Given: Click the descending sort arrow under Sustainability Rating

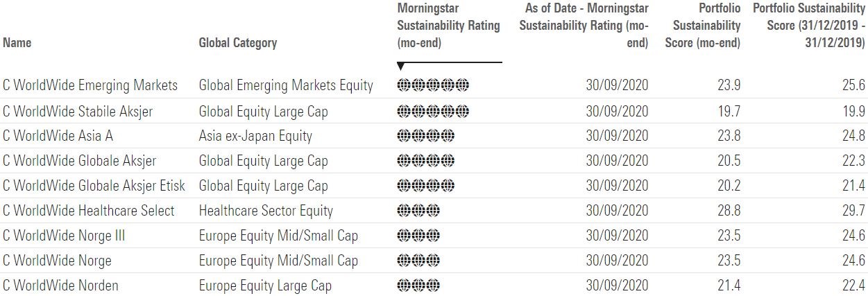Looking at the screenshot, I should click(401, 67).
